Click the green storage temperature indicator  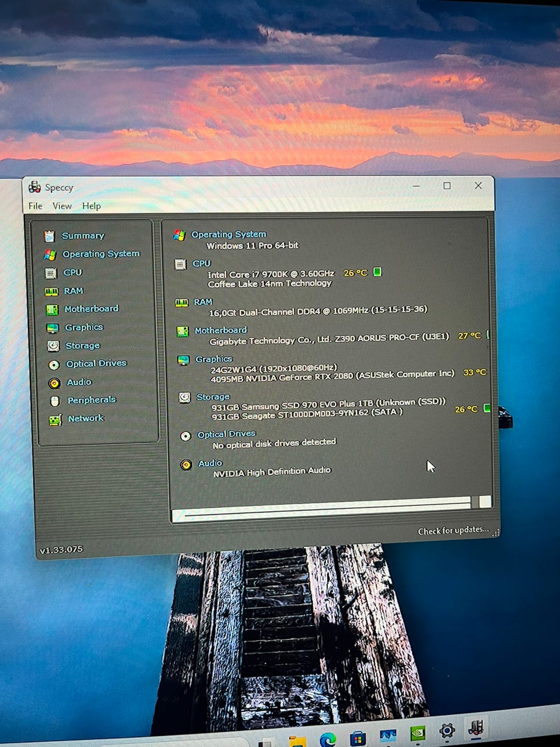tap(487, 408)
